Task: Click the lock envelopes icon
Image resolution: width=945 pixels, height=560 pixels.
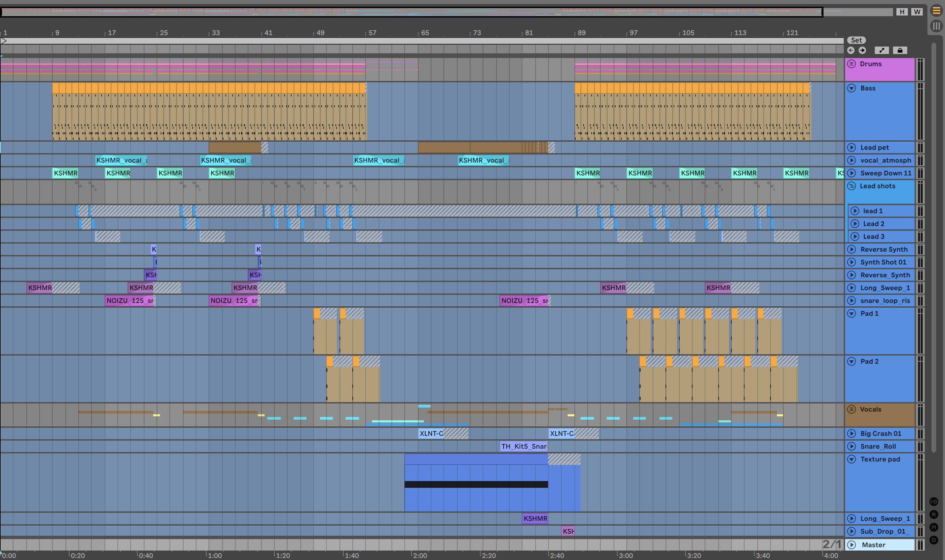Action: [900, 50]
